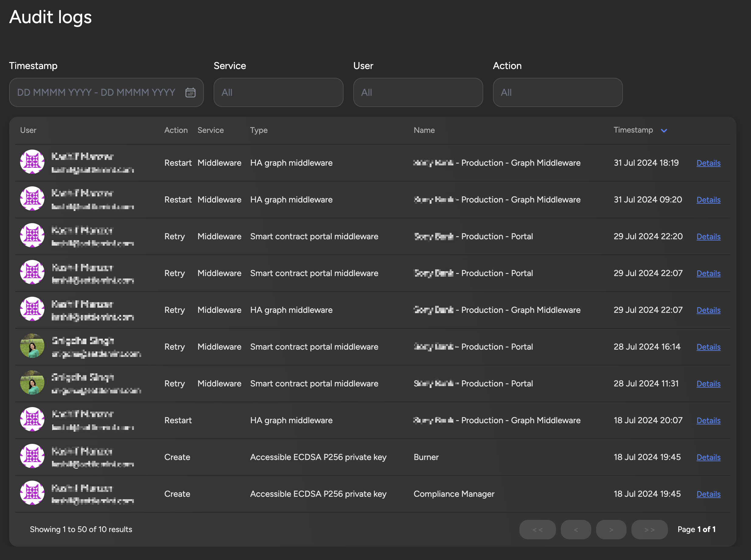Open the Service filter dropdown
Viewport: 751px width, 560px height.
tap(278, 92)
